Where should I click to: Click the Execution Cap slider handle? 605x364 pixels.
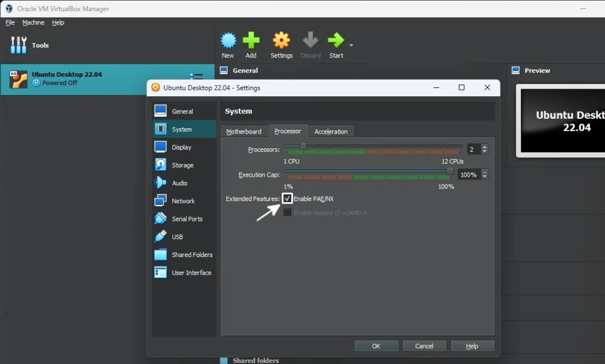tap(450, 171)
